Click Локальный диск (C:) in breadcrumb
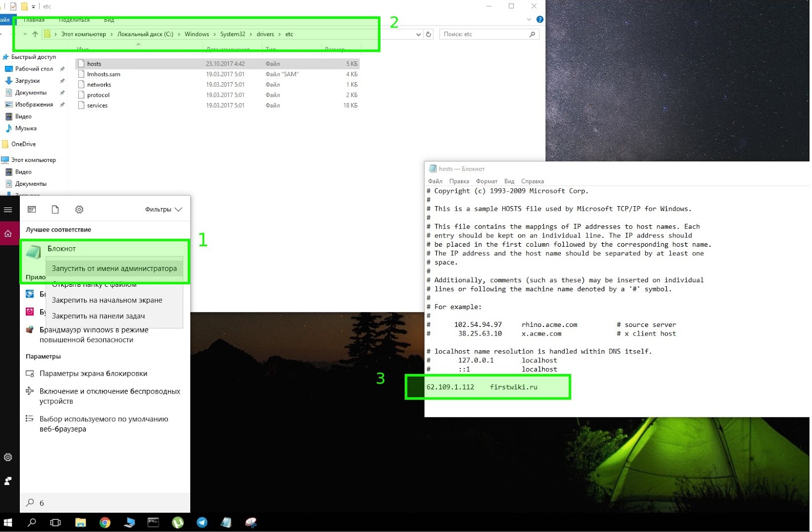Image resolution: width=812 pixels, height=532 pixels. [x=145, y=34]
